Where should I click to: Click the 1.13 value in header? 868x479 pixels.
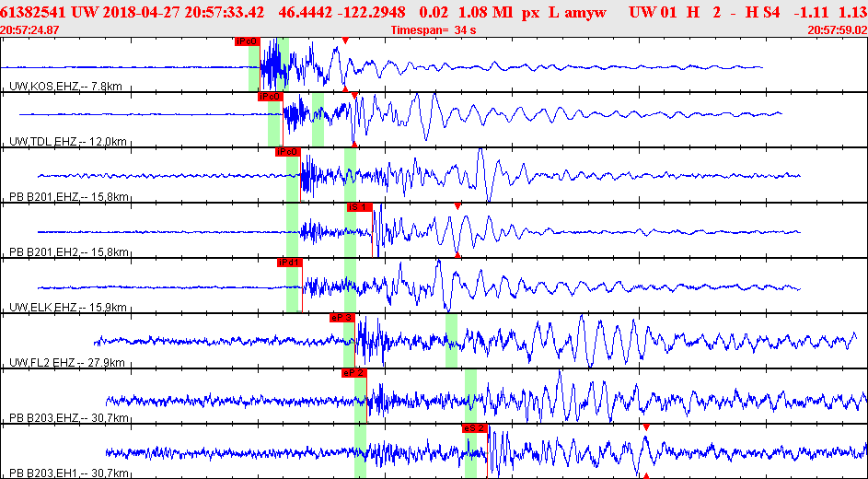852,12
